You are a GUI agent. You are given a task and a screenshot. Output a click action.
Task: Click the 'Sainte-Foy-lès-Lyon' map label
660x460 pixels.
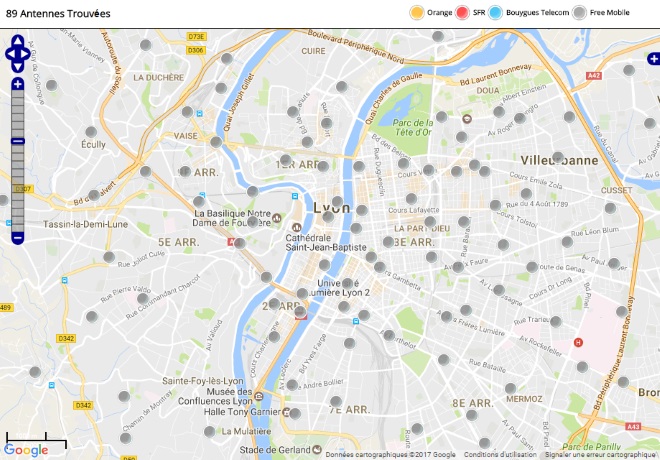click(203, 381)
